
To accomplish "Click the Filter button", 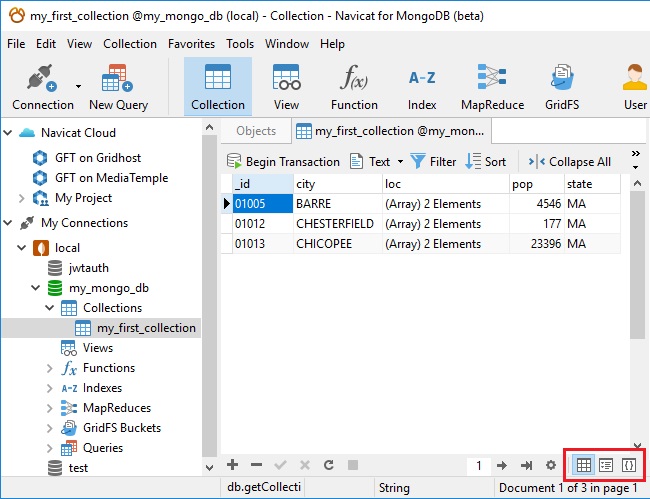I will pos(433,162).
